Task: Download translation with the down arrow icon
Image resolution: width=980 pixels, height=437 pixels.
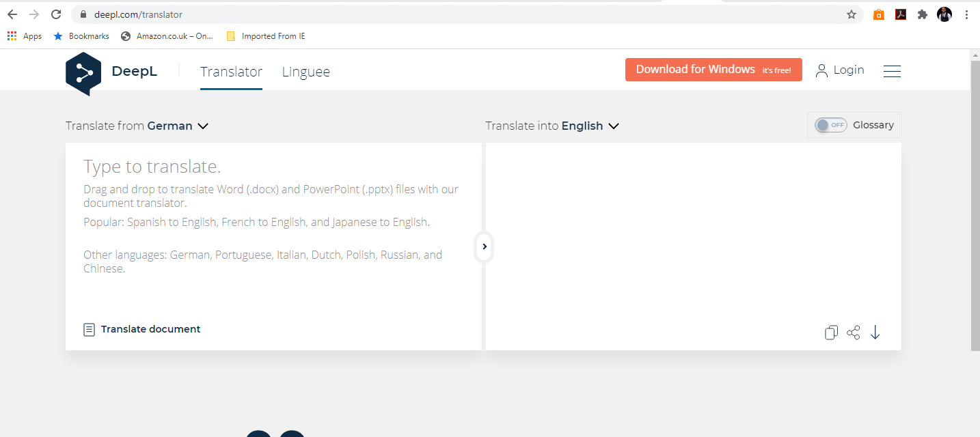Action: pos(875,333)
